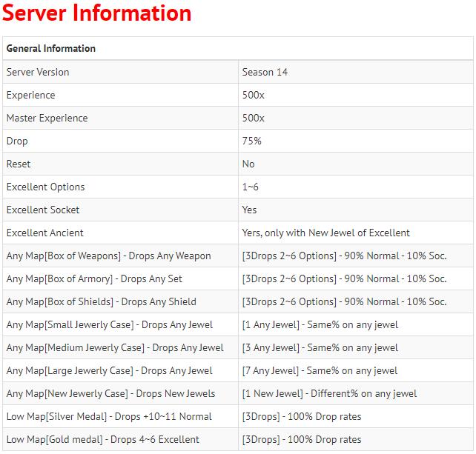The height and width of the screenshot is (454, 476).
Task: Select the 'Excellent Socket' label
Action: tap(43, 210)
